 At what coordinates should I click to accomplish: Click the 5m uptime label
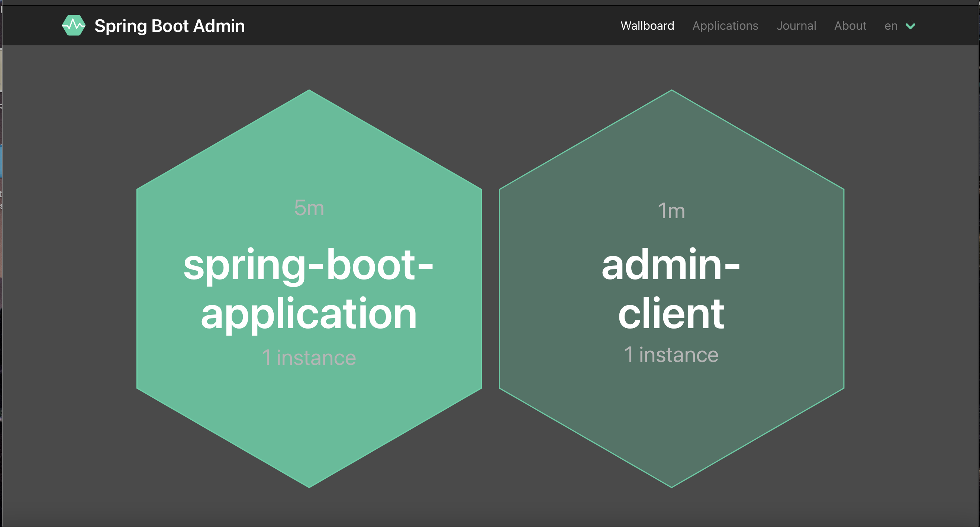tap(309, 208)
